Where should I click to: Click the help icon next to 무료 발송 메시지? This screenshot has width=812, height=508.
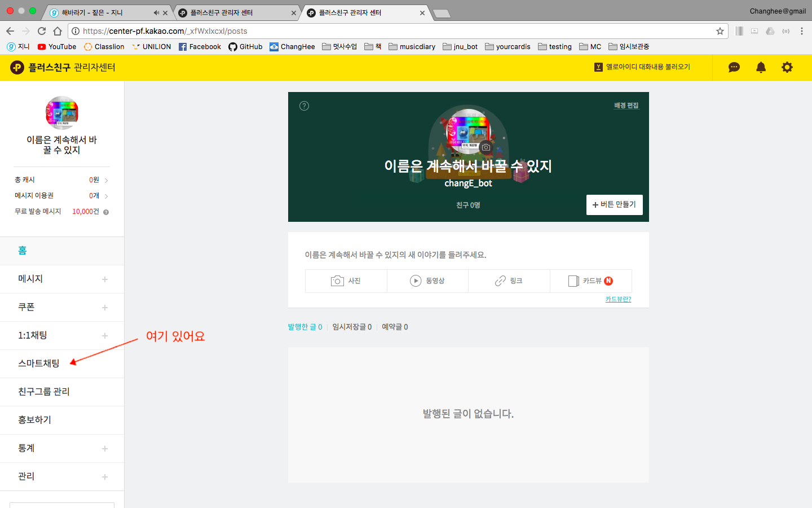(x=106, y=212)
